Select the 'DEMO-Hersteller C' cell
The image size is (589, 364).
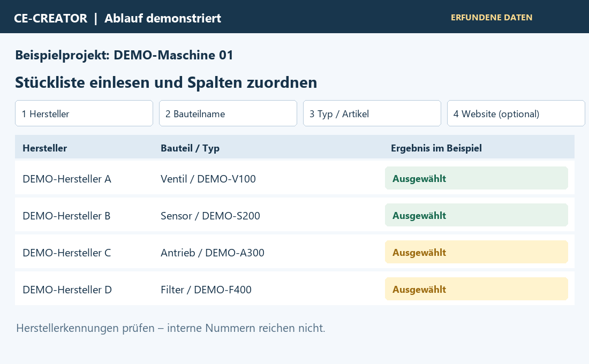67,253
